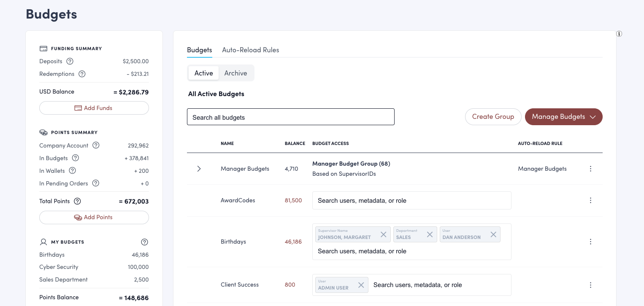Viewport: 644px width, 306px height.
Task: Click help icon beside In Wallets
Action: click(x=72, y=171)
